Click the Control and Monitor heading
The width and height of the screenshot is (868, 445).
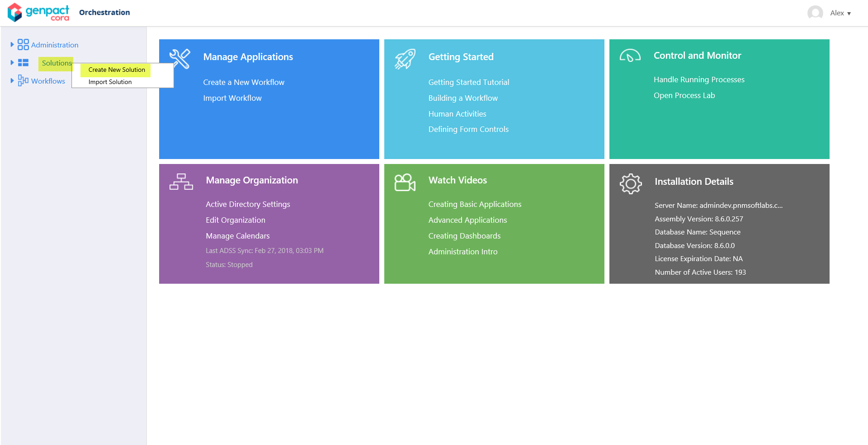(698, 56)
